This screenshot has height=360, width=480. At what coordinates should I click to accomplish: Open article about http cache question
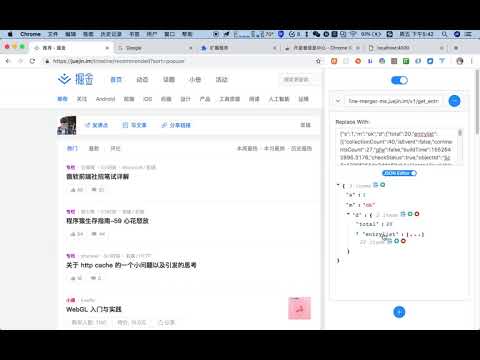pyautogui.click(x=131, y=265)
